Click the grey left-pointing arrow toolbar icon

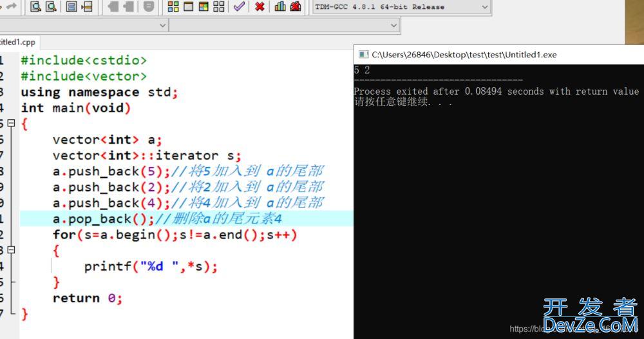tap(113, 6)
